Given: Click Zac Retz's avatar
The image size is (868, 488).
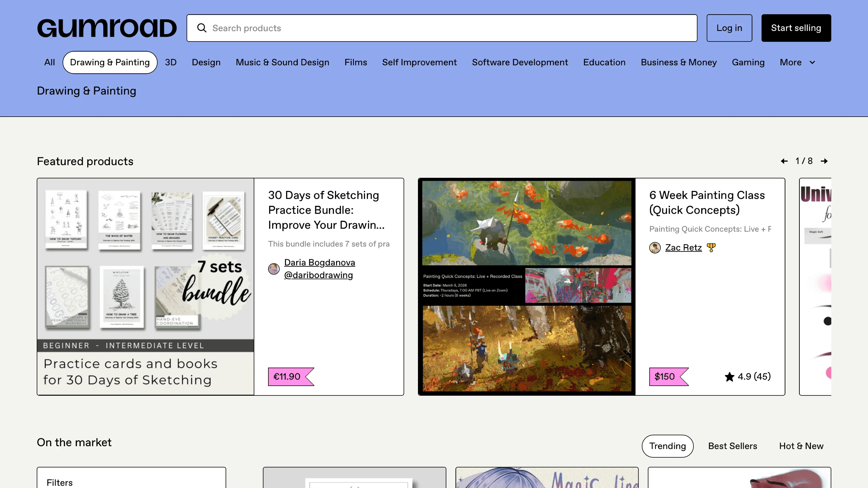Looking at the screenshot, I should click(655, 248).
